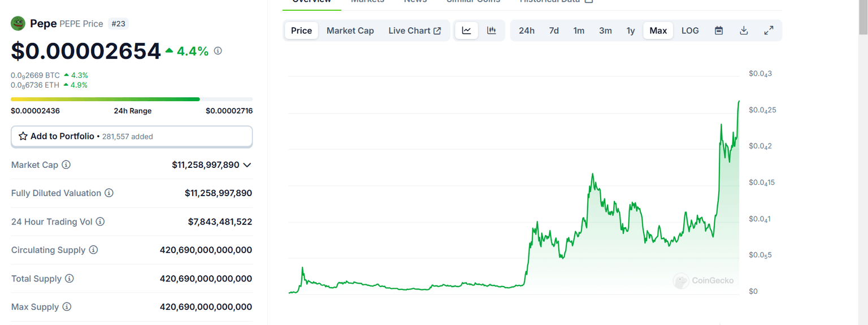Set chart range to 24h

(527, 31)
